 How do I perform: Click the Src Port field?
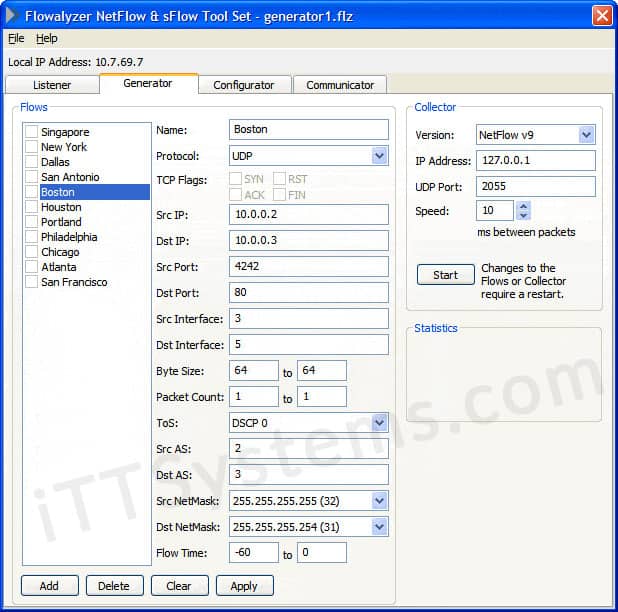(x=309, y=266)
